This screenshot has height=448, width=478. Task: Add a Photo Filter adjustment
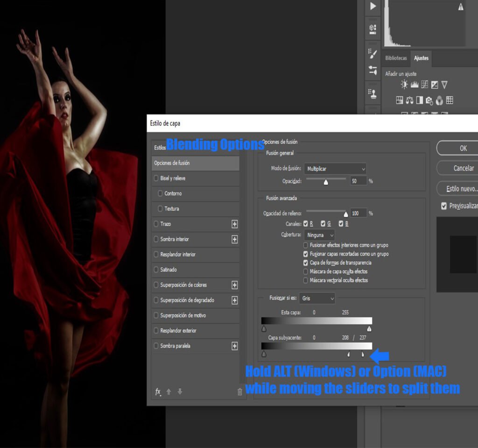(429, 100)
